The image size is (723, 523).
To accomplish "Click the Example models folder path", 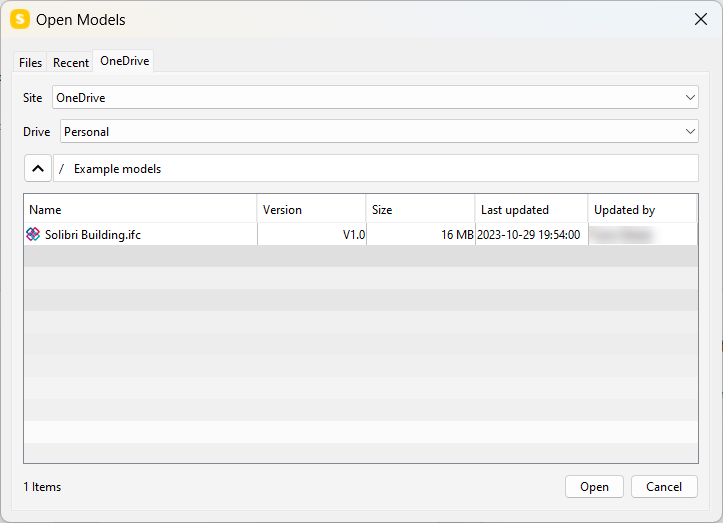I will (x=117, y=169).
